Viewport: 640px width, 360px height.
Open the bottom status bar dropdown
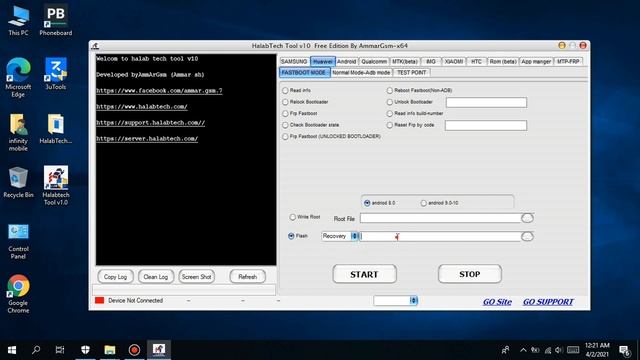coord(396,301)
